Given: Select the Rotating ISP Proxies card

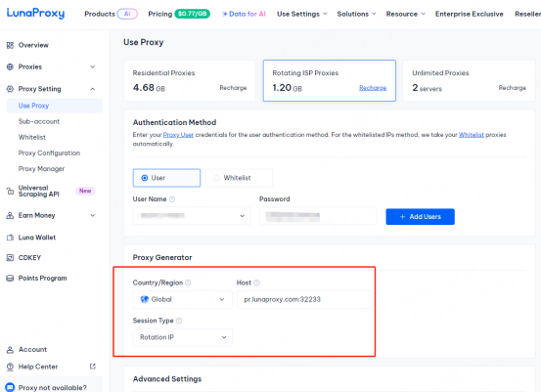Looking at the screenshot, I should click(330, 81).
